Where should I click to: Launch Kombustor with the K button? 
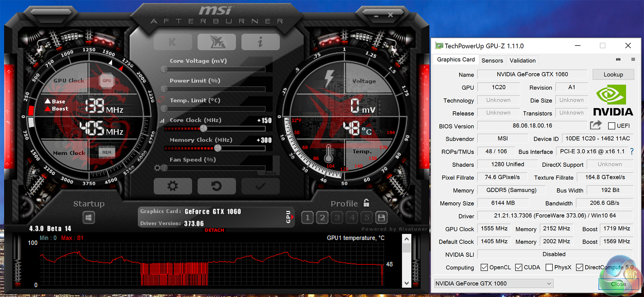click(x=172, y=42)
